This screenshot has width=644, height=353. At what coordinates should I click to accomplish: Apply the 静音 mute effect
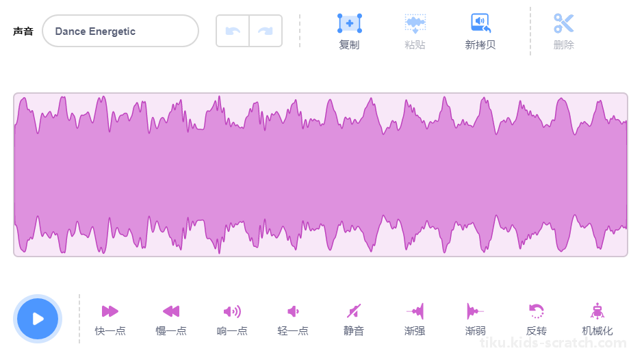pos(354,311)
